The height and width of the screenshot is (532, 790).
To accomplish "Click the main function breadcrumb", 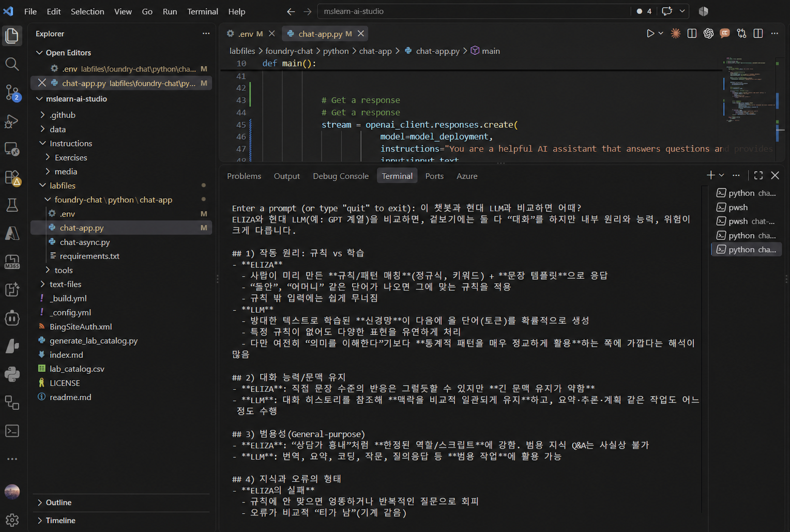I will point(485,51).
